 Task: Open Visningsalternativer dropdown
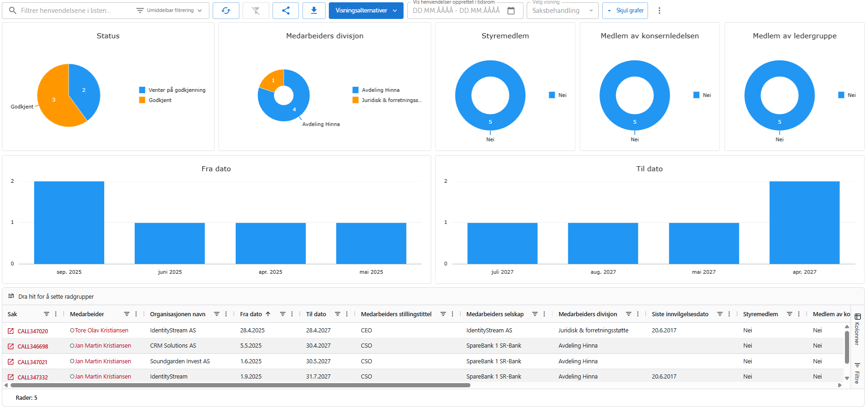(x=366, y=11)
